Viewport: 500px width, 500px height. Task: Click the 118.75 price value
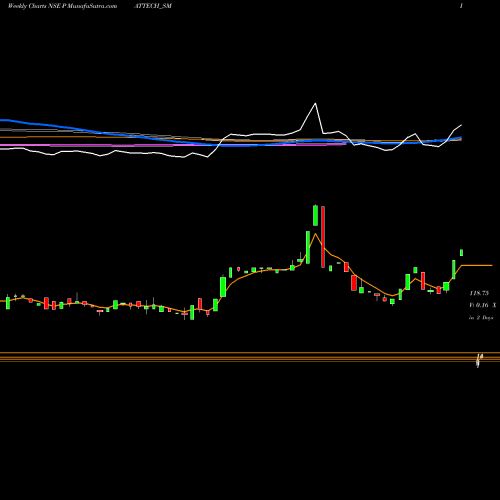click(479, 293)
